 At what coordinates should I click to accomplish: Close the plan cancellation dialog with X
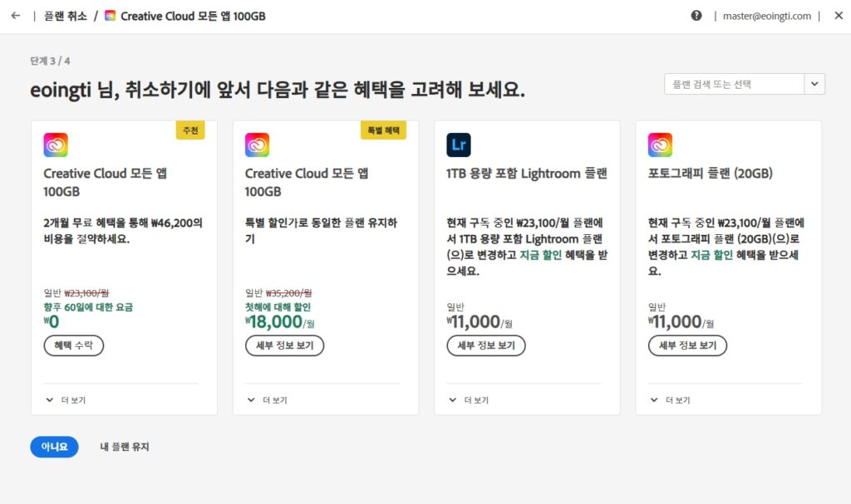[x=839, y=16]
